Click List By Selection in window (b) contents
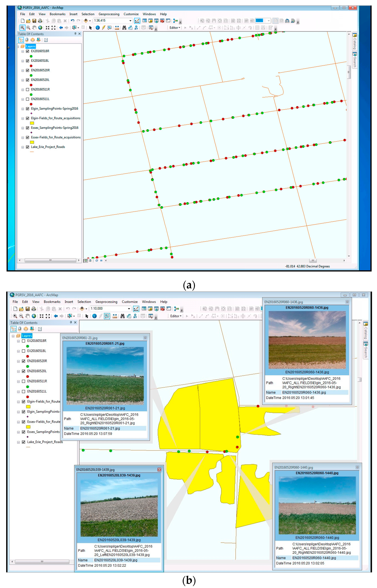Image resolution: width=377 pixels, height=588 pixels. click(32, 329)
